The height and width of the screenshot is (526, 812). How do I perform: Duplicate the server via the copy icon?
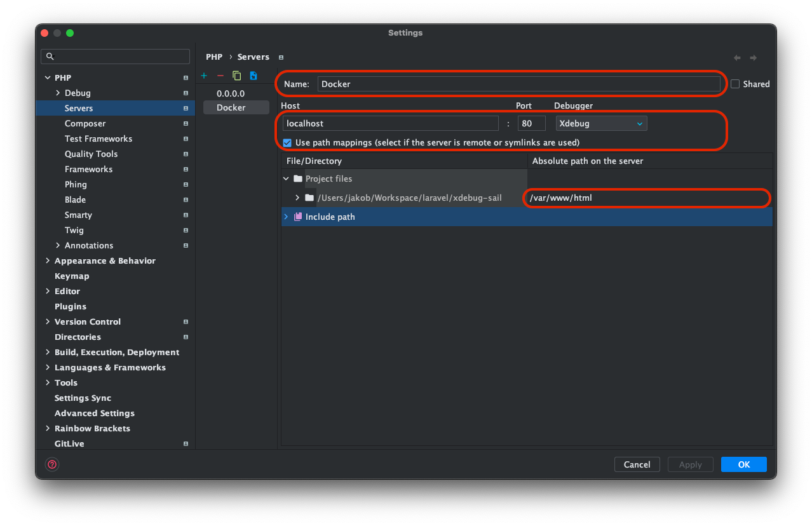[236, 75]
